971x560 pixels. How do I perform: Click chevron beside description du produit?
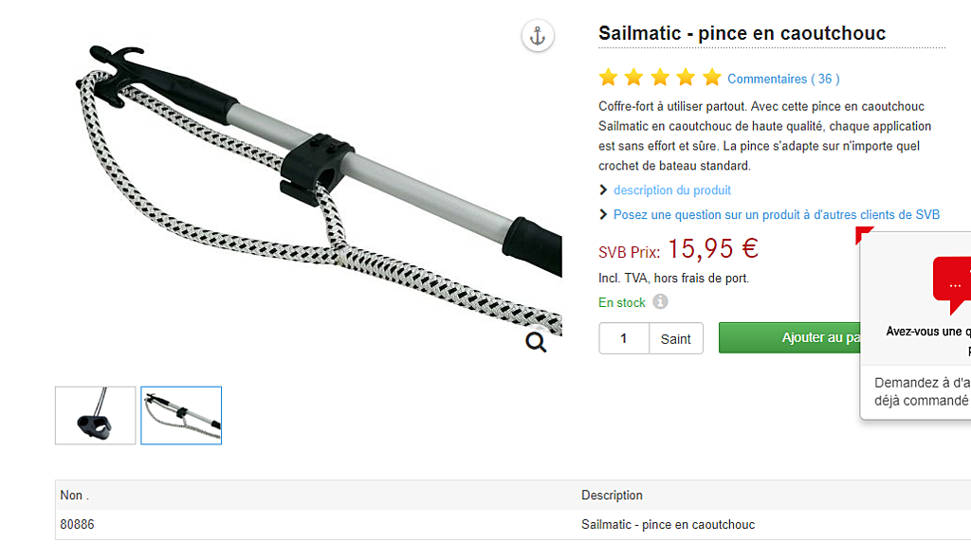coord(603,190)
